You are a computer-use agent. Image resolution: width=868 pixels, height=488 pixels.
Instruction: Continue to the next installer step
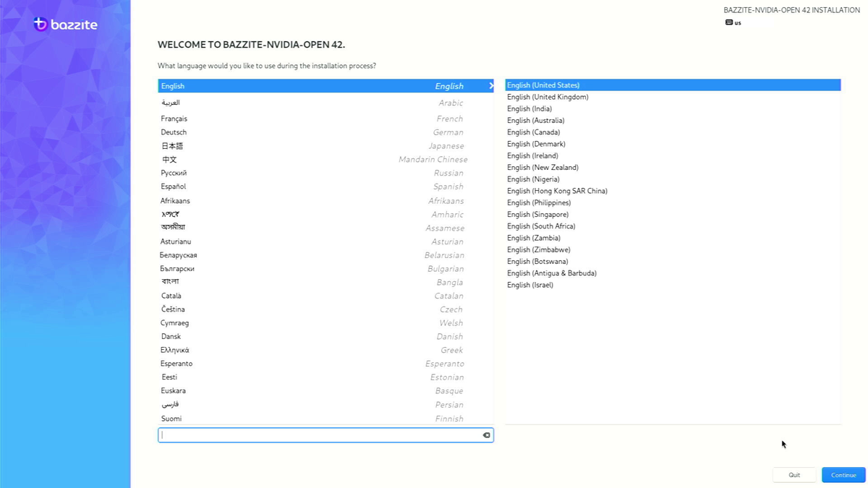843,475
